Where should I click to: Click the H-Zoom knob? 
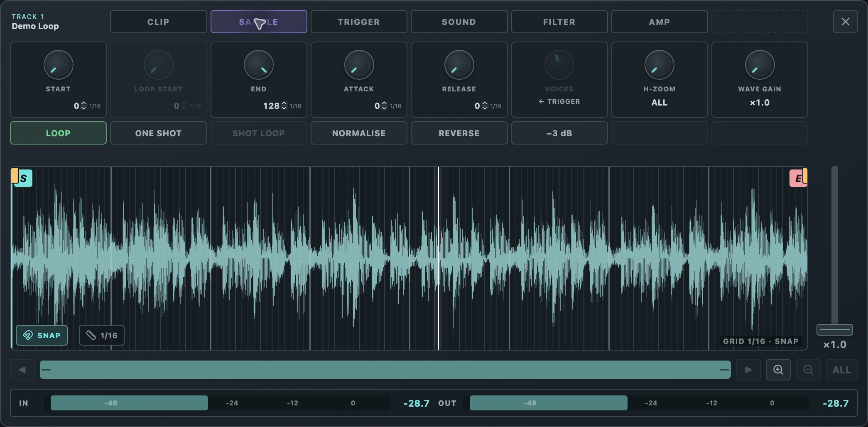[659, 65]
